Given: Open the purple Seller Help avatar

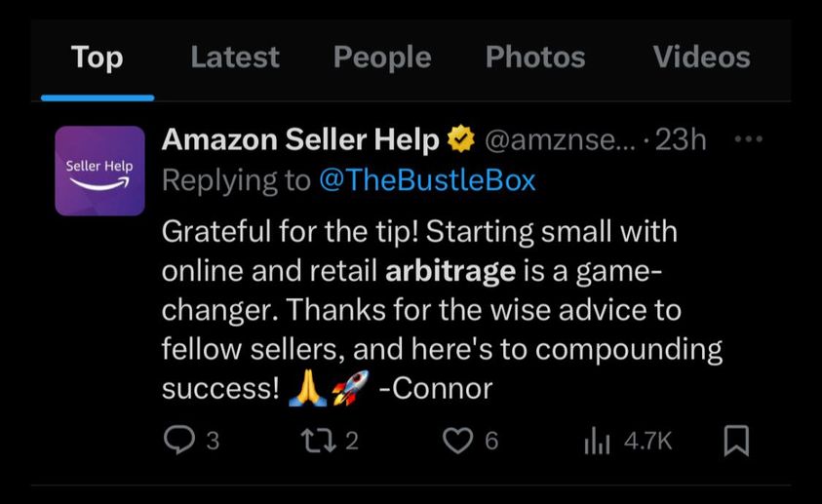Looking at the screenshot, I should 99,171.
